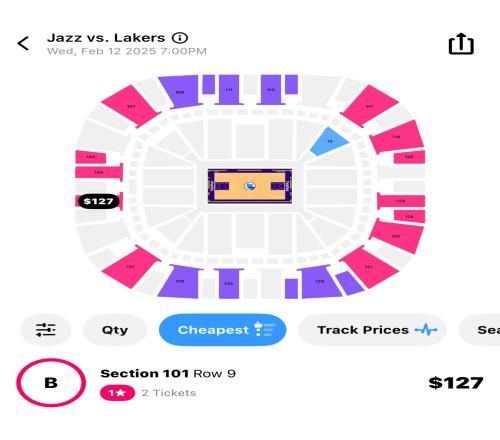Click the pulse icon in Track Prices
Viewport: 500px width, 440px height.
tap(426, 330)
